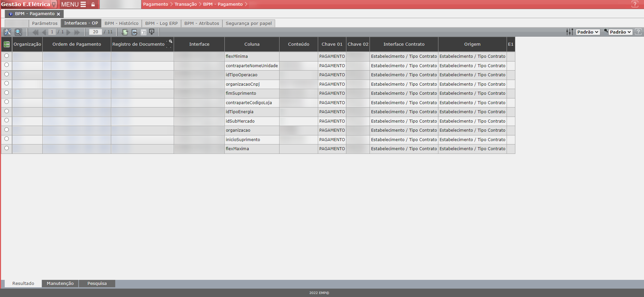Click the lock icon beside MENU

coord(93,4)
